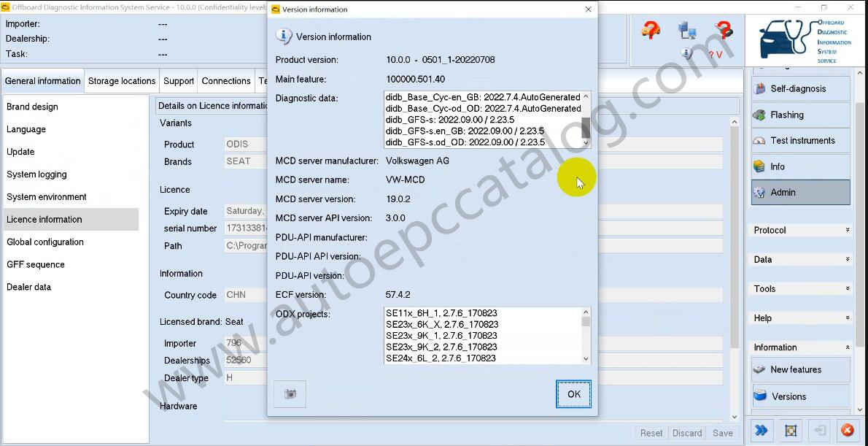The image size is (868, 446).
Task: Click the network computers connection icon
Action: (688, 30)
